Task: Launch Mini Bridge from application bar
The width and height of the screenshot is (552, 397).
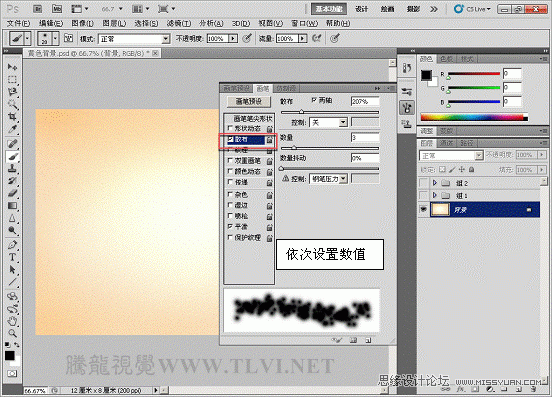Action: (57, 9)
